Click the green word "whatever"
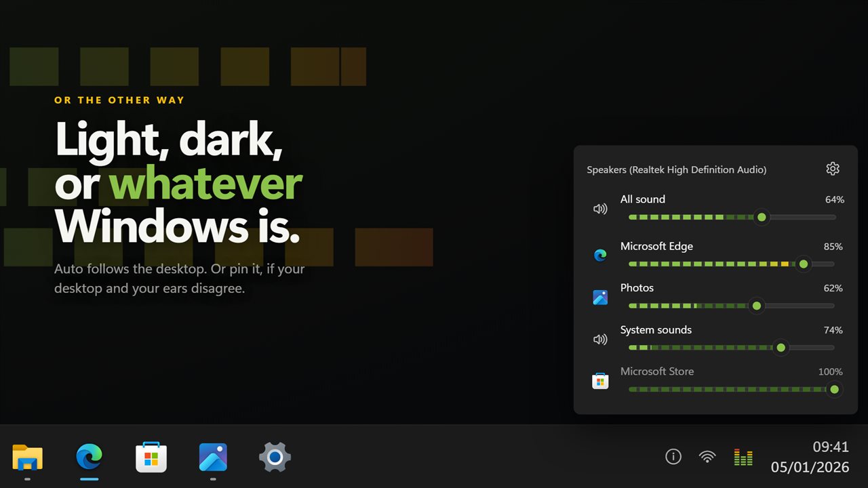Screen dimensions: 868x488 click(x=205, y=184)
